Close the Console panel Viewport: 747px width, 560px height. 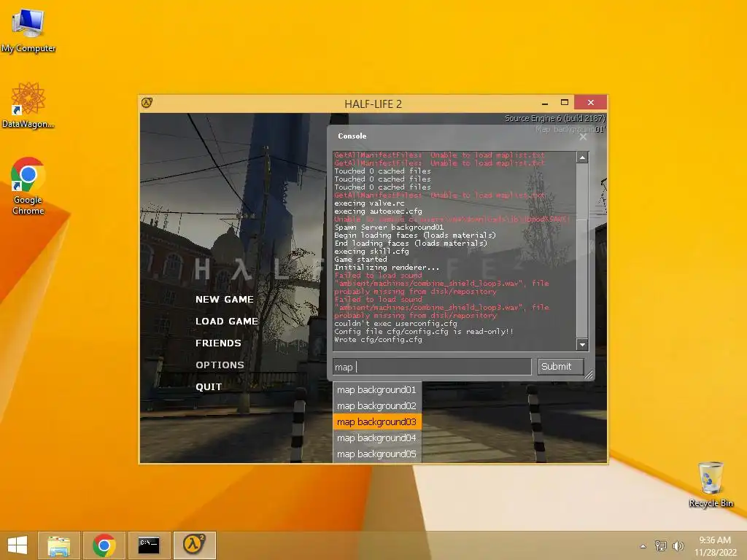pyautogui.click(x=583, y=137)
